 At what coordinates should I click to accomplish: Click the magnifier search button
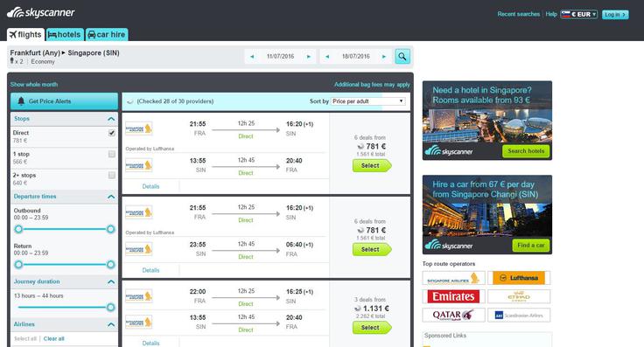tap(402, 56)
